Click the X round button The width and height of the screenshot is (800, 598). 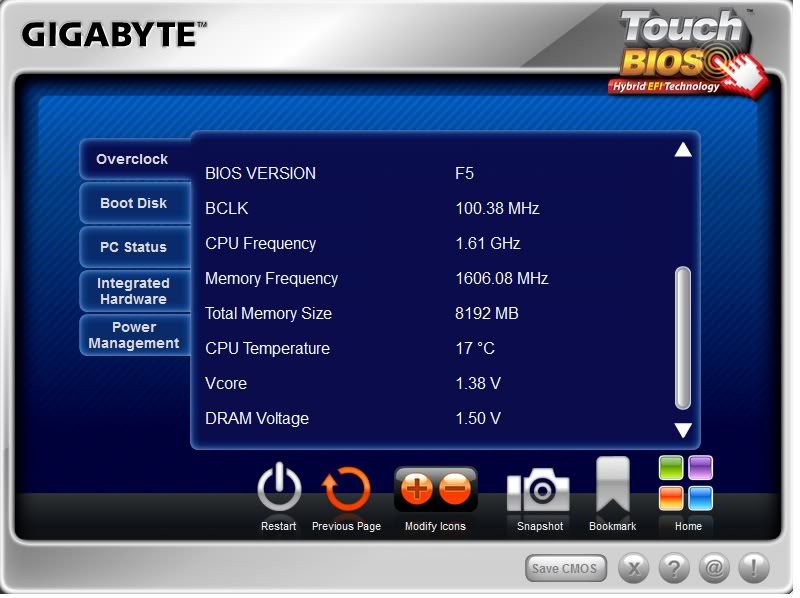[x=635, y=568]
